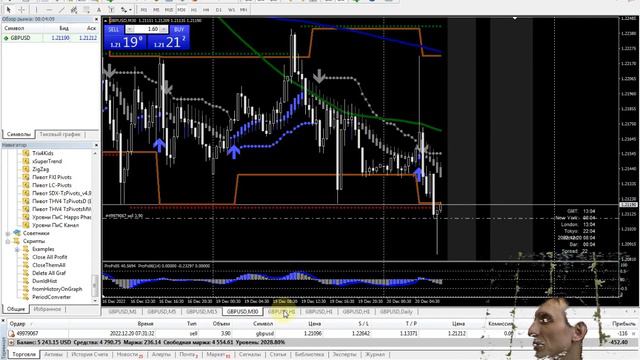This screenshot has height=360, width=640.
Task: Increase lot volume with right stepper arrow
Action: click(x=163, y=29)
